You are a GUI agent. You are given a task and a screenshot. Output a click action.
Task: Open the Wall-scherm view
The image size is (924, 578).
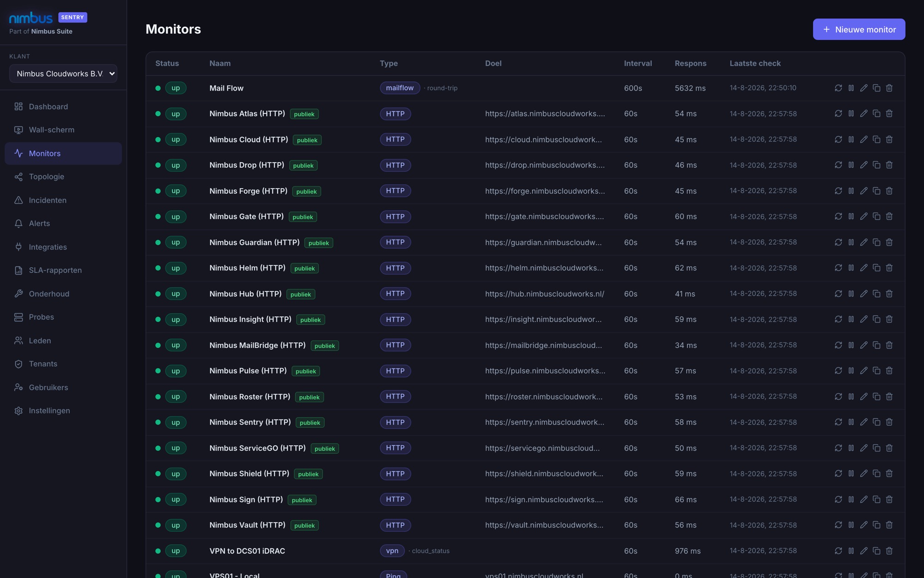click(63, 130)
